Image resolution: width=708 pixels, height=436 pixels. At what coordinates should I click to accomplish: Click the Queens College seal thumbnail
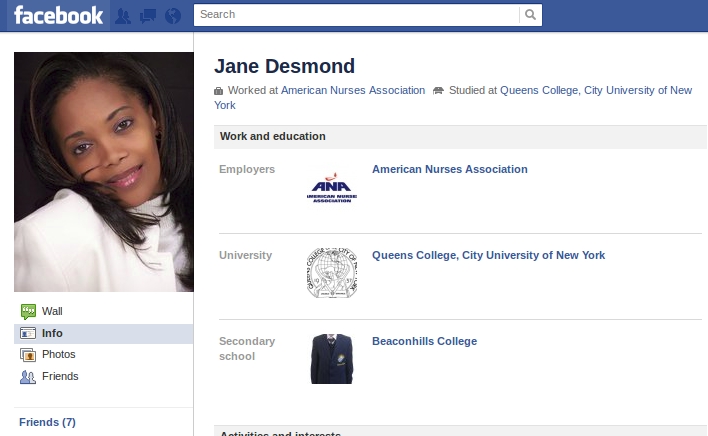pyautogui.click(x=332, y=273)
